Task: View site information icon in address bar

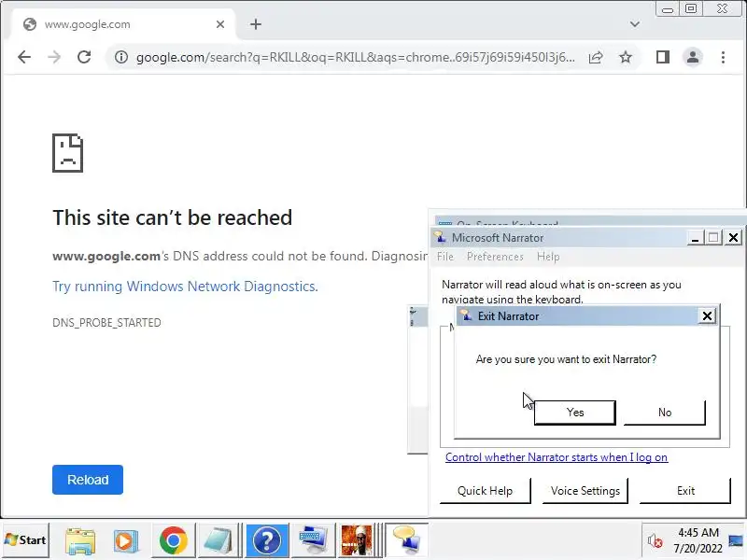Action: 121,57
